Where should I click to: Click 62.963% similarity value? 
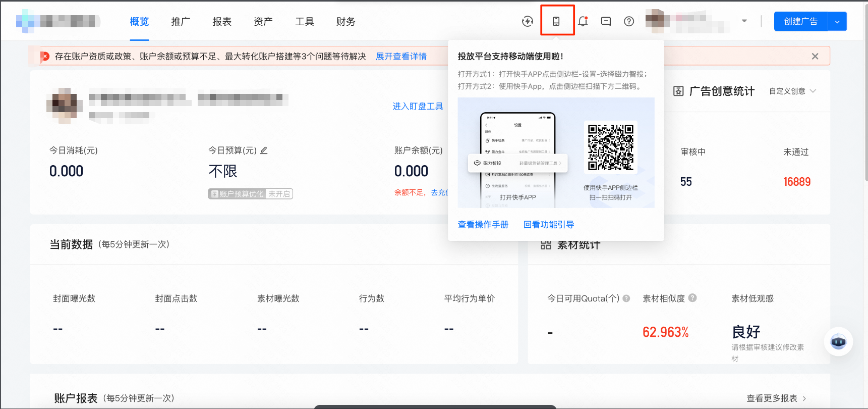[666, 332]
